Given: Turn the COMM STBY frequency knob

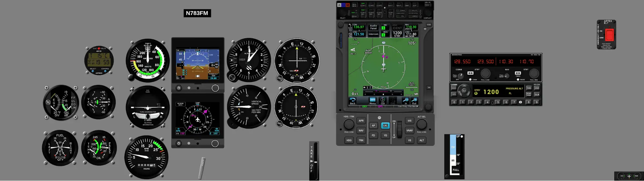Looking at the screenshot, I should 485,73.
